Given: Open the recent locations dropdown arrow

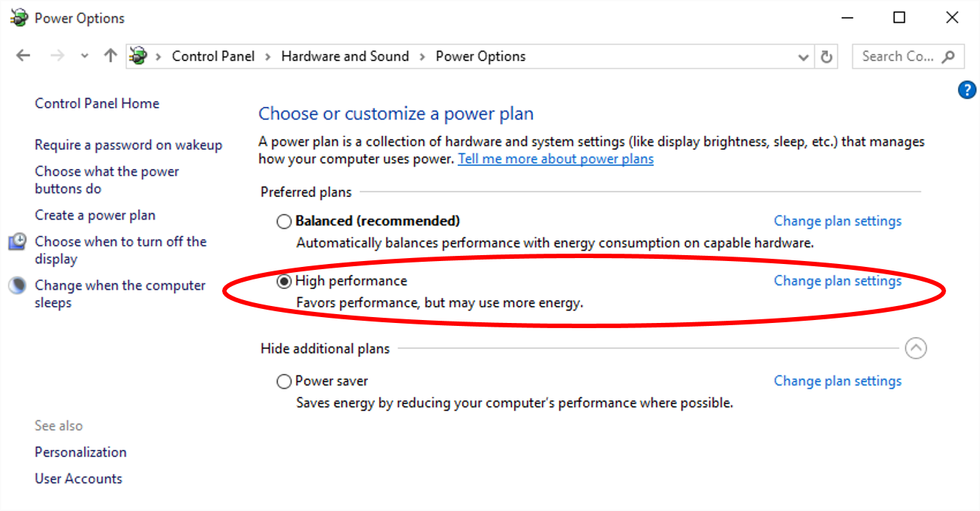Looking at the screenshot, I should tap(84, 56).
